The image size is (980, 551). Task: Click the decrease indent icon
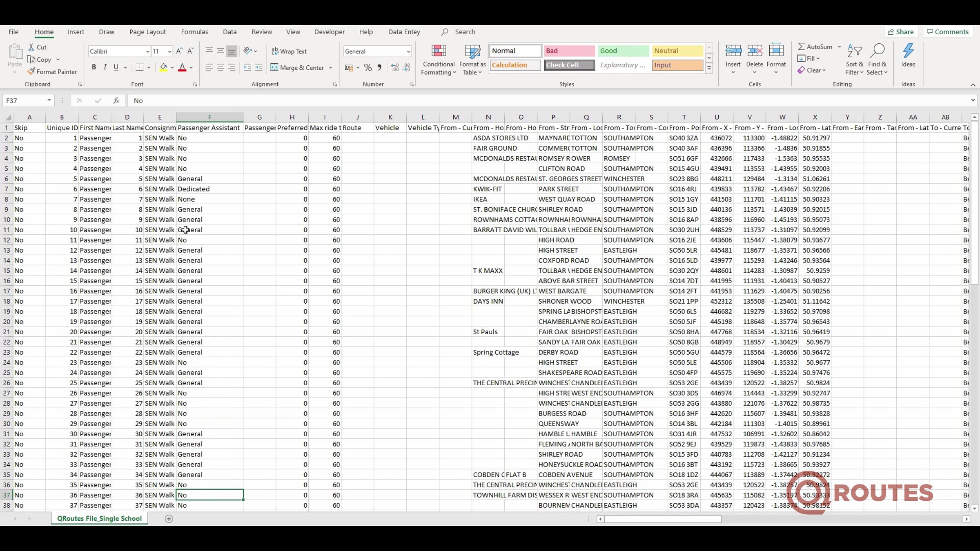pos(247,67)
